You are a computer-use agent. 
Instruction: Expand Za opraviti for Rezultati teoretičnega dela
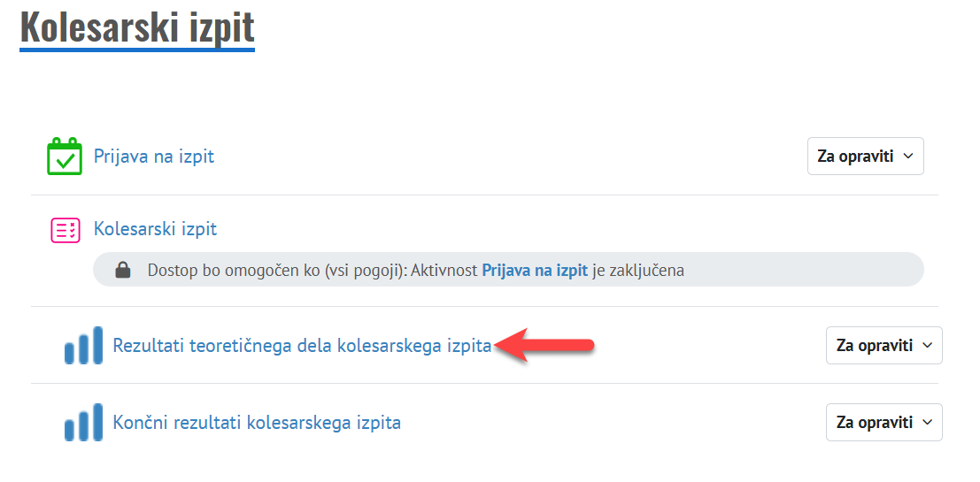884,346
